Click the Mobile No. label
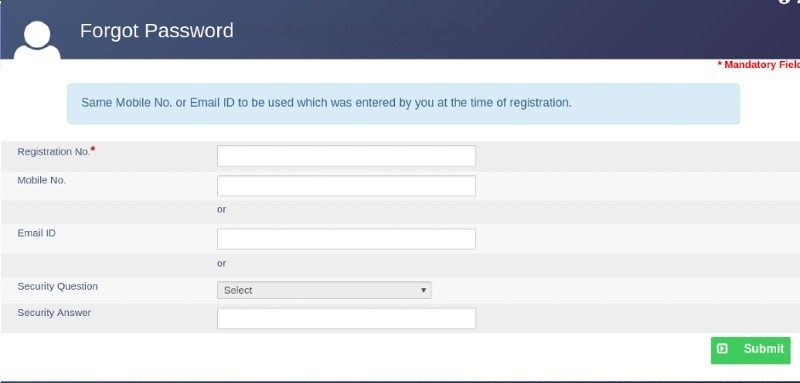The width and height of the screenshot is (800, 383). [42, 180]
